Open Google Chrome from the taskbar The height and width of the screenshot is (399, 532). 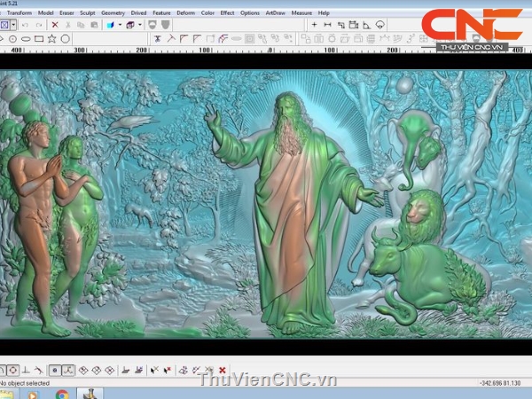[x=62, y=395]
